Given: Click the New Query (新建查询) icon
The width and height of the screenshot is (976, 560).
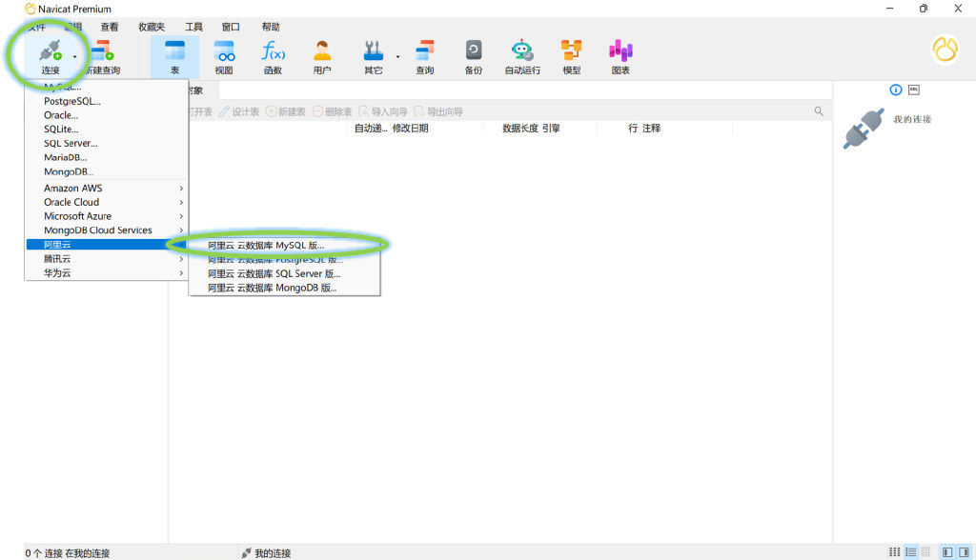Looking at the screenshot, I should point(103,51).
